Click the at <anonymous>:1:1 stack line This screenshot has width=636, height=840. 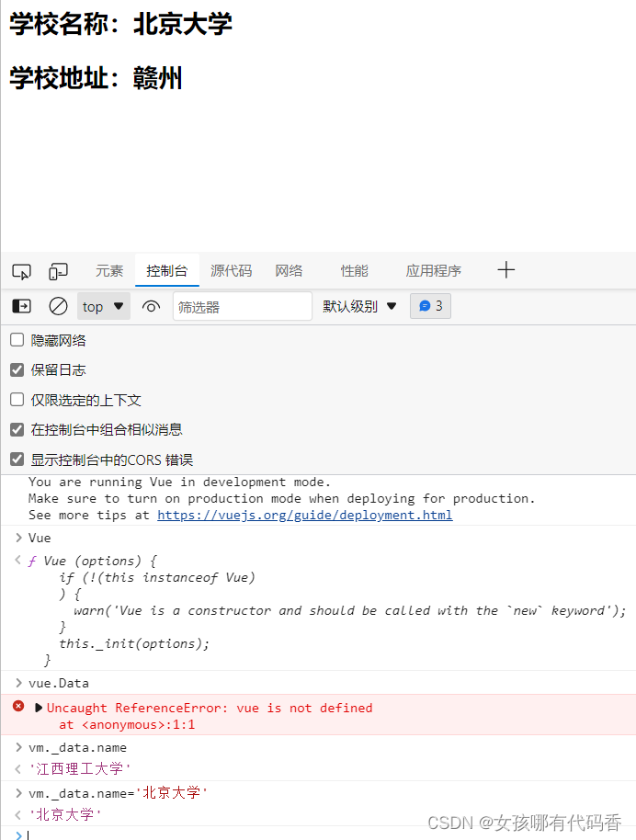[x=127, y=725]
